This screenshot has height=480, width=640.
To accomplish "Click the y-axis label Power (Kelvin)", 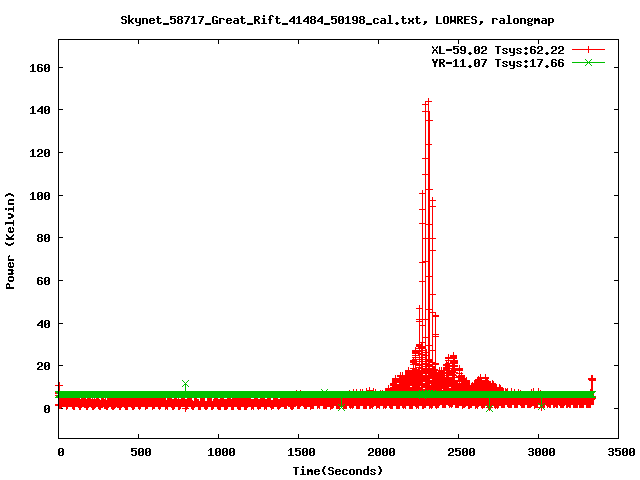I will tap(10, 241).
